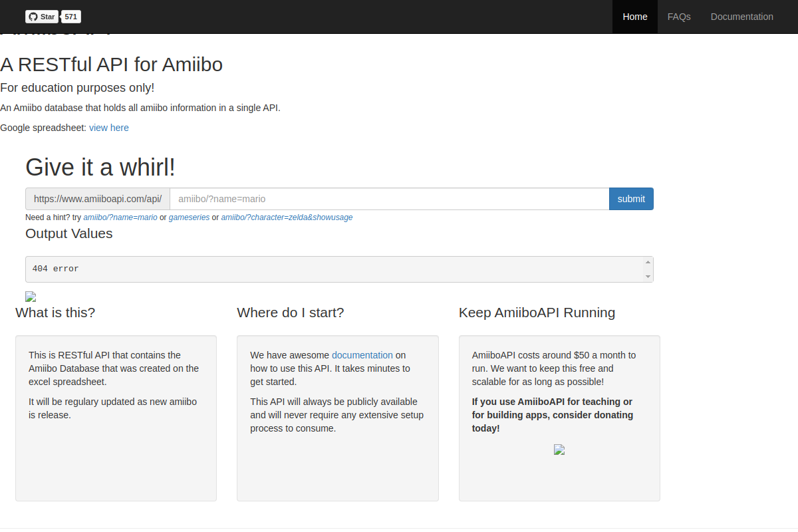Click the 'A RESTful API for Amiibo' heading
Viewport: 798px width, 532px height.
tap(111, 65)
